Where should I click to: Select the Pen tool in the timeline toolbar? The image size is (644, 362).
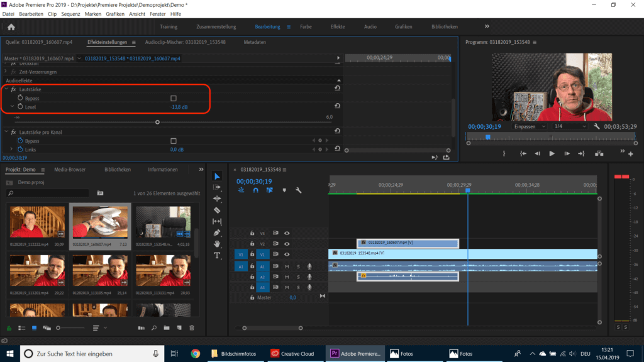click(218, 231)
